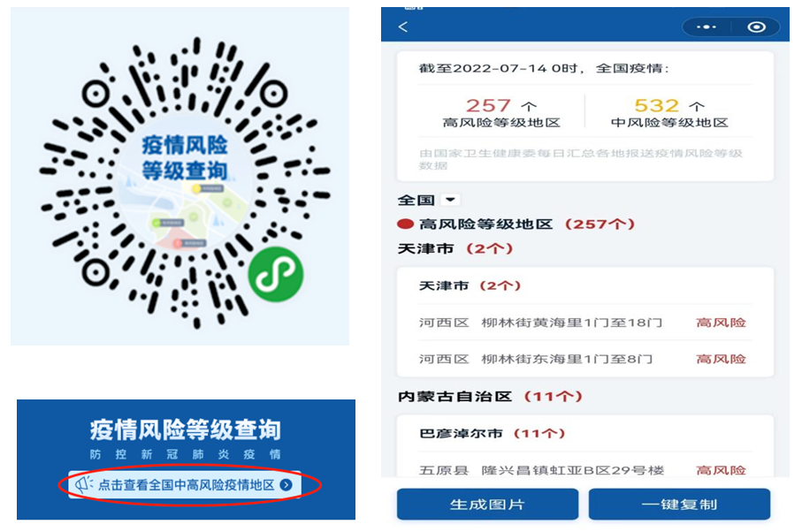Click the green mini program logo on QR code
This screenshot has width=802, height=532.
pos(276,275)
